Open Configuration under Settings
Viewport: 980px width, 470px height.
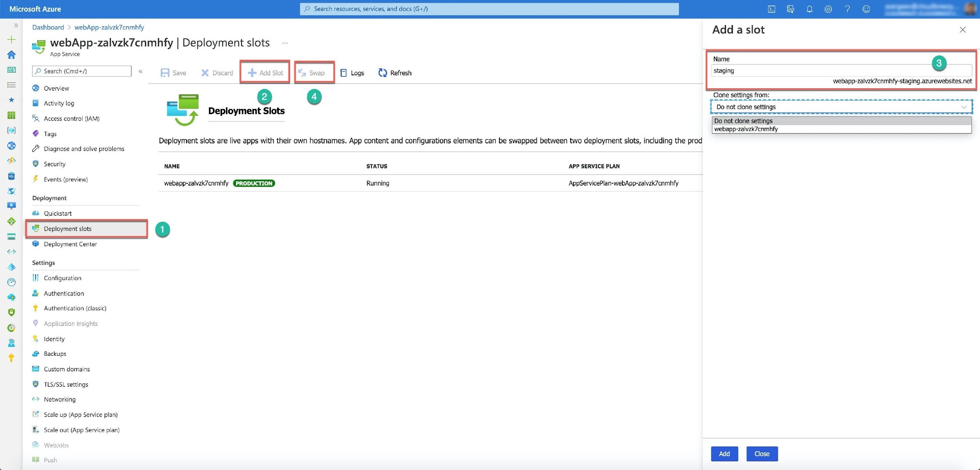coord(62,278)
